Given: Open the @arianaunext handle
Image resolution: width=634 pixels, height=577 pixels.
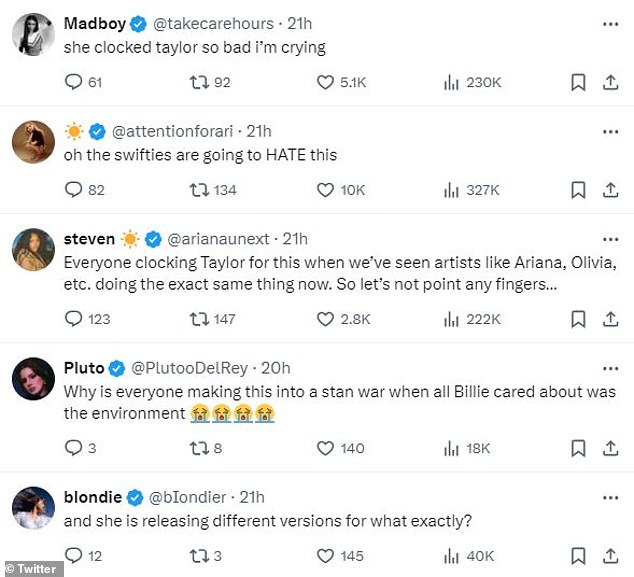Looking at the screenshot, I should (x=218, y=239).
